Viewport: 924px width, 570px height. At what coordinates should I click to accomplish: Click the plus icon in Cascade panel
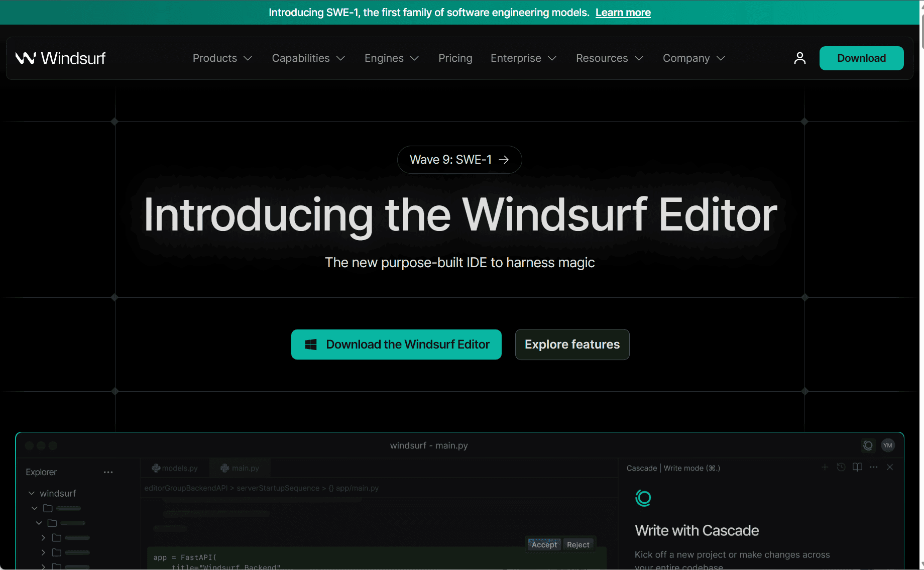pyautogui.click(x=825, y=467)
